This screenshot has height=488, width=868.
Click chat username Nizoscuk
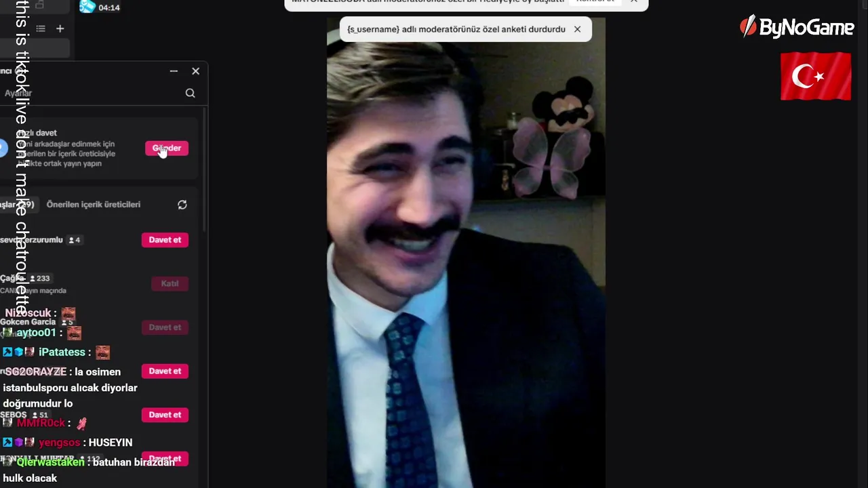click(28, 313)
